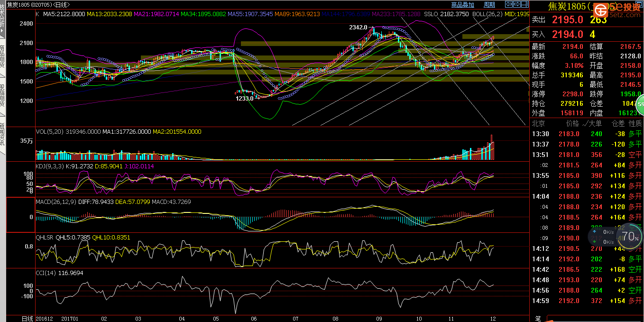Click the 总手 value 319346
The width and height of the screenshot is (644, 322).
(572, 75)
